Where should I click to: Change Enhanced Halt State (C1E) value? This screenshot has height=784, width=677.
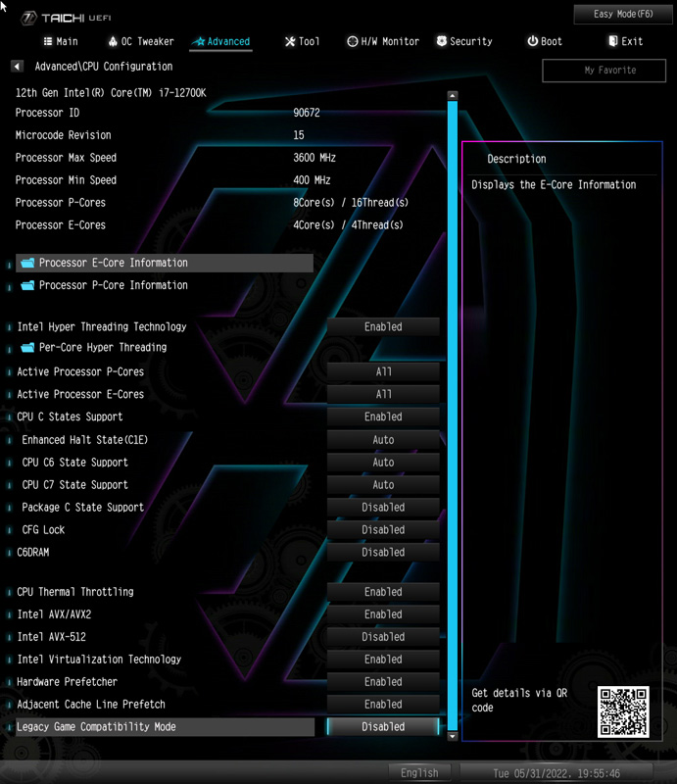[x=383, y=439]
